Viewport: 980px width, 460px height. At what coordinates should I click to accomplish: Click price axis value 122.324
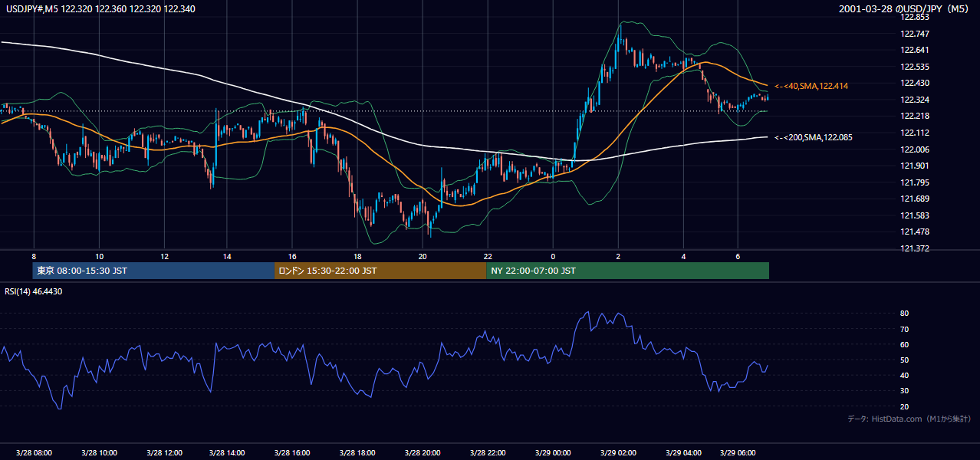pyautogui.click(x=915, y=100)
